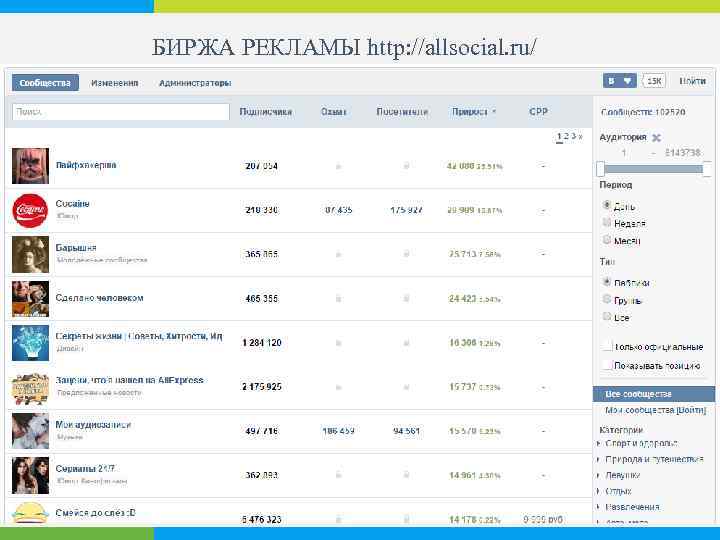
Task: Go to page 3 of results
Action: [x=573, y=136]
